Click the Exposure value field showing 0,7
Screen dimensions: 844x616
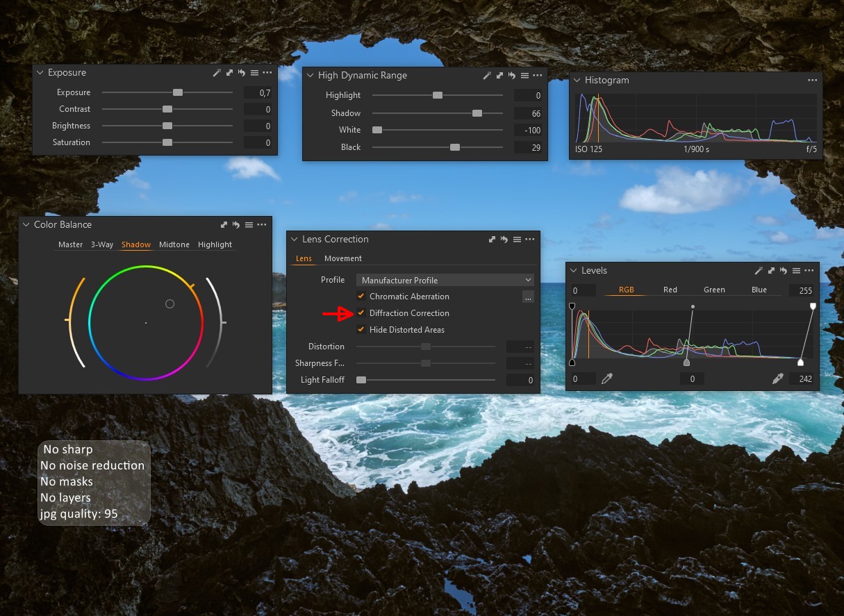pos(259,92)
